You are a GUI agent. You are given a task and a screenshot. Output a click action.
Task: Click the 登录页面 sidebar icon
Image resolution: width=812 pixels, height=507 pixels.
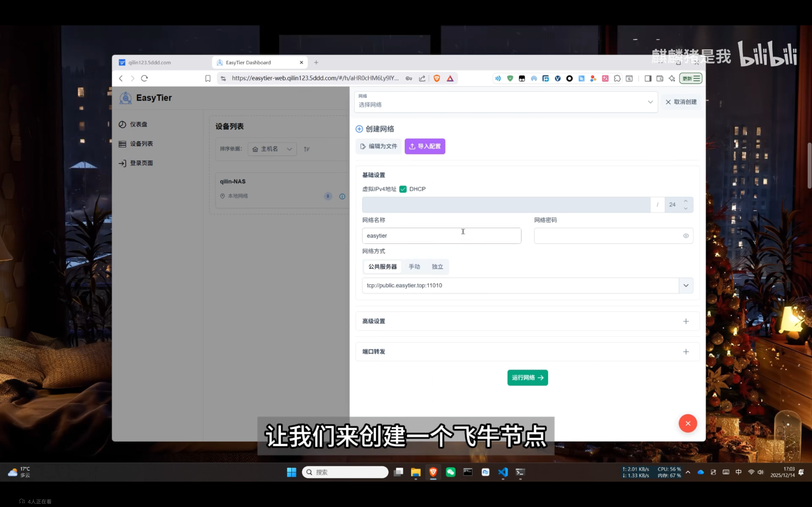pyautogui.click(x=122, y=163)
